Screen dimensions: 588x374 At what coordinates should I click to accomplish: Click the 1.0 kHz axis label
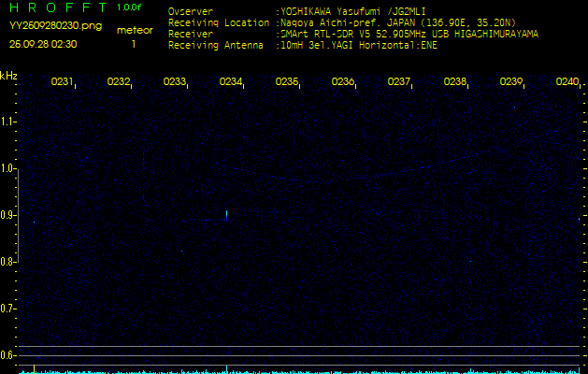tap(7, 168)
